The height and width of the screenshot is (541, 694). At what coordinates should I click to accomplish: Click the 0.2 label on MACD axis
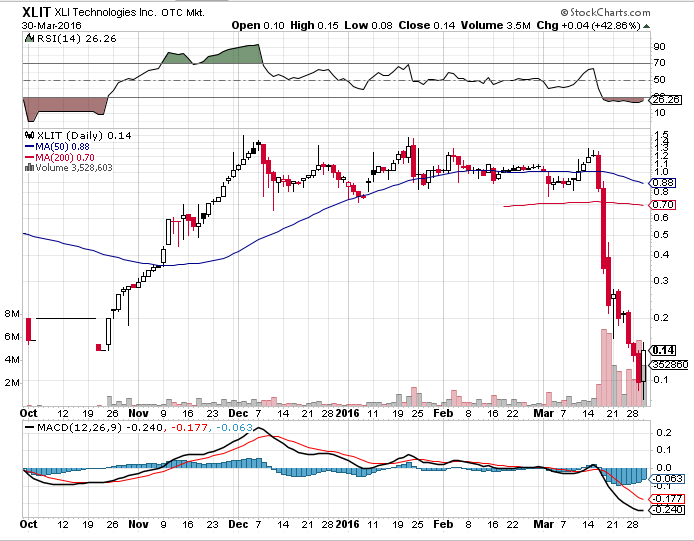664,433
